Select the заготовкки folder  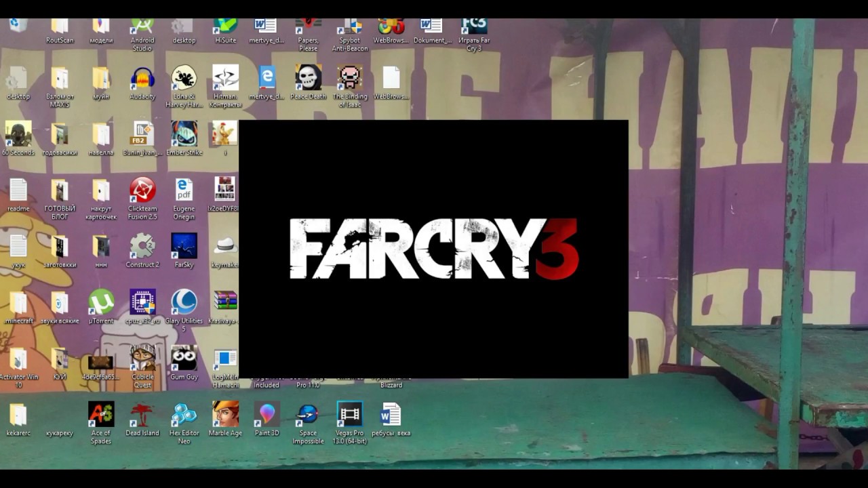point(60,251)
